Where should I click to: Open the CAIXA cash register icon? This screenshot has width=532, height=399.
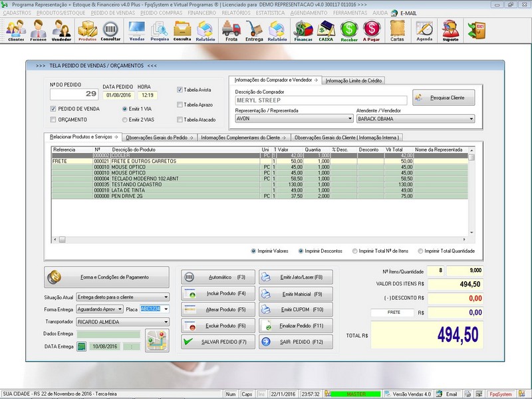(326, 30)
